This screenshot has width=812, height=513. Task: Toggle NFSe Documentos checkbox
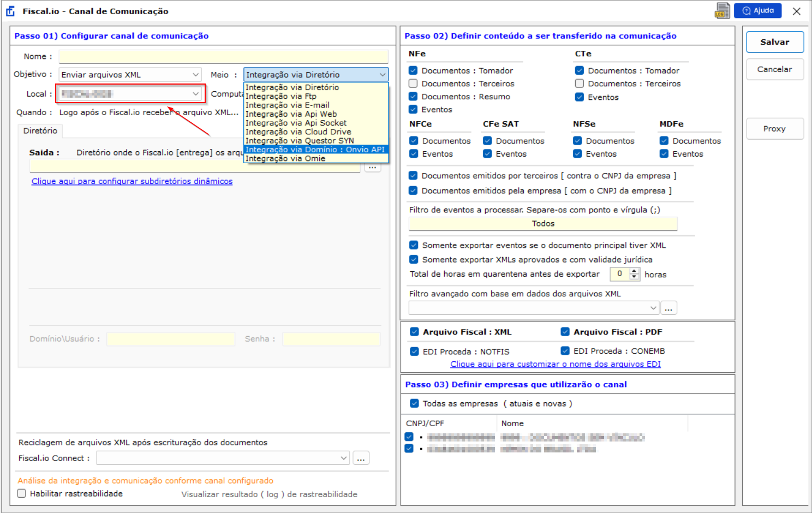577,141
